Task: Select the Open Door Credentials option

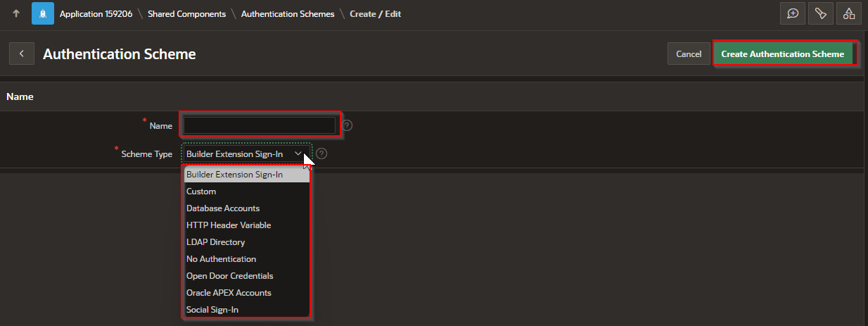Action: tap(246, 276)
